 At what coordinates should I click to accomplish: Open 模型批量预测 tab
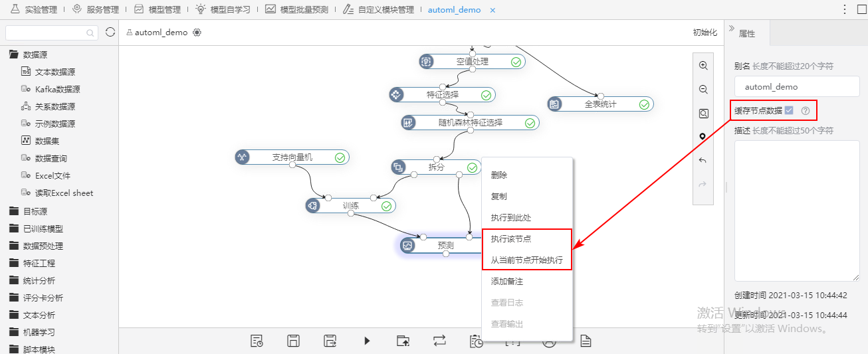pos(297,10)
